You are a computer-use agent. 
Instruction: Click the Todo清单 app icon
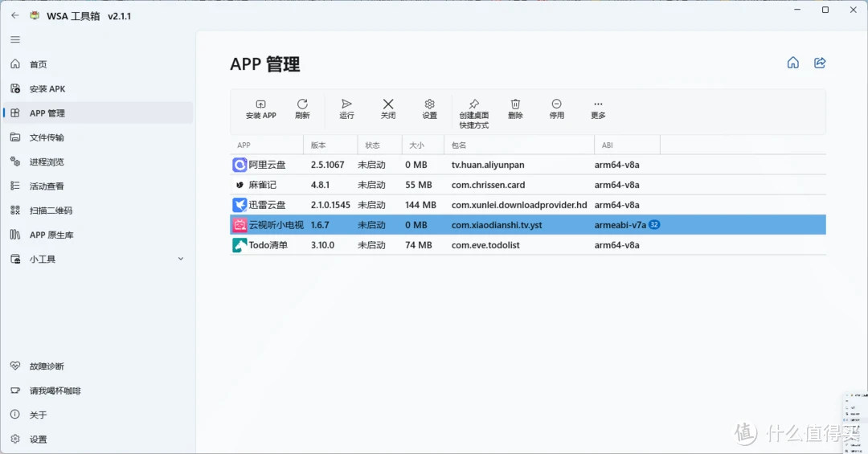(x=240, y=245)
